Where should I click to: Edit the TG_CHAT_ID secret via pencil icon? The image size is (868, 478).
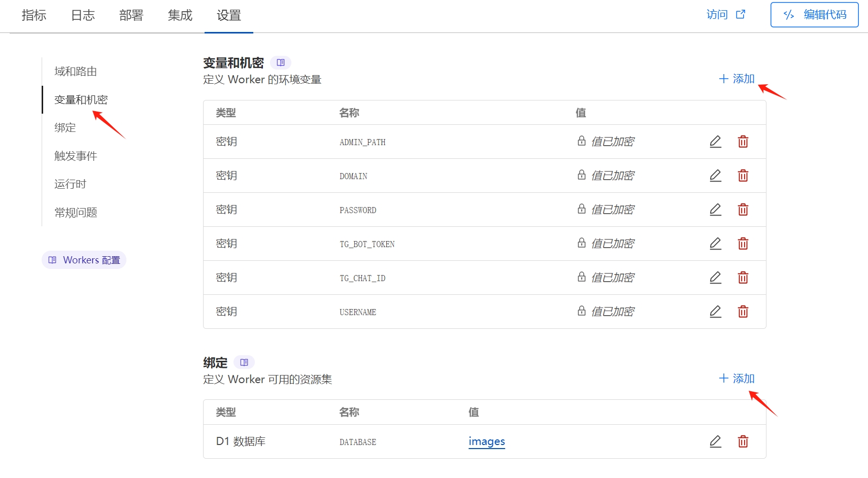715,278
